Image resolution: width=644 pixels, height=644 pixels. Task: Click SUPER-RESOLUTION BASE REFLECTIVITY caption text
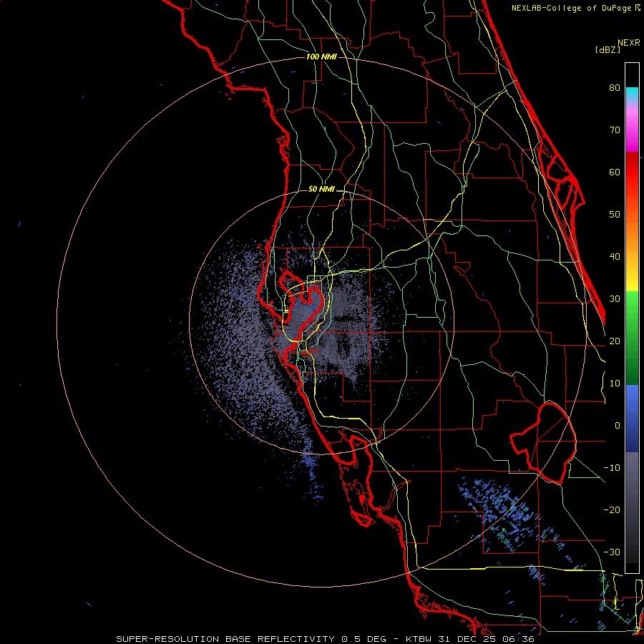(225, 639)
